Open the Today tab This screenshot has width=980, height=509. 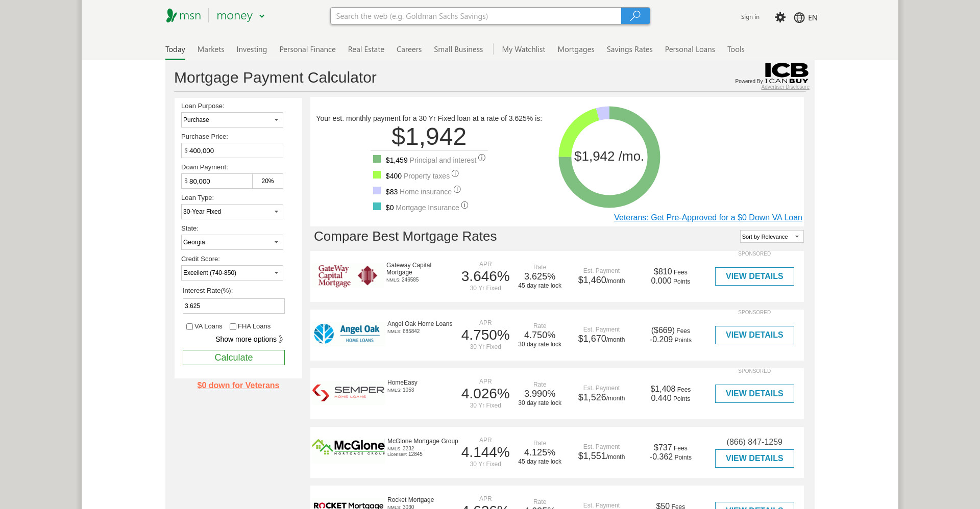175,49
